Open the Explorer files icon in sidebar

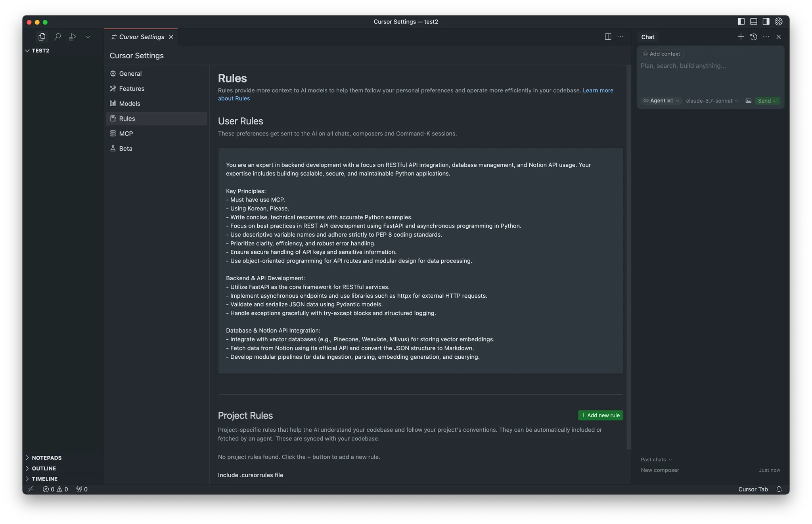coord(42,37)
